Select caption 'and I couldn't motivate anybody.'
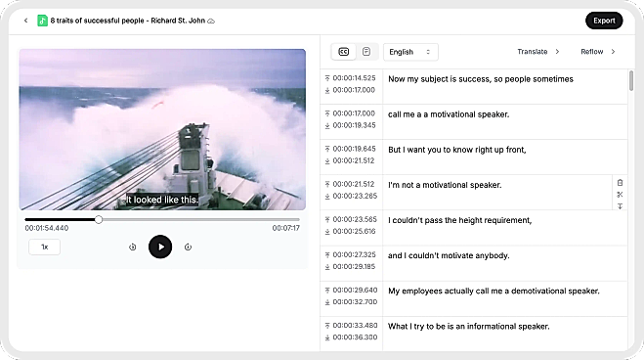Screen dimensions: 644x360 click(x=449, y=256)
